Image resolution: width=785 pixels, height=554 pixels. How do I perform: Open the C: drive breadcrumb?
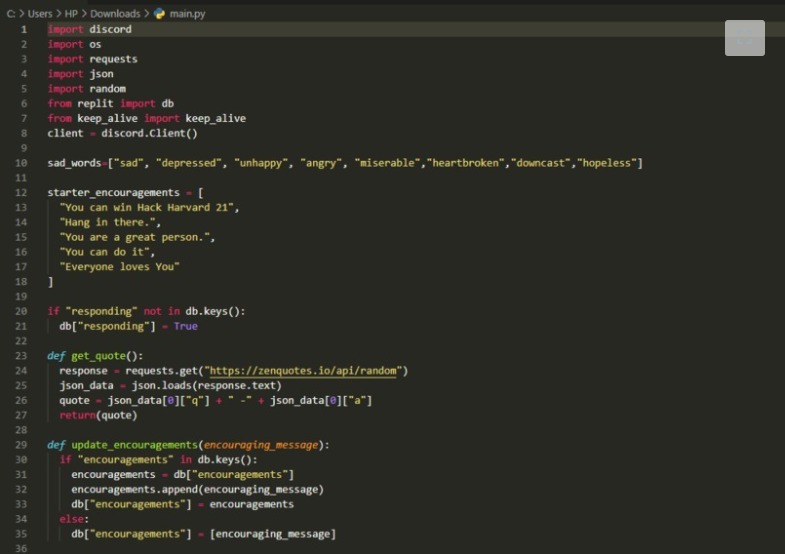11,14
